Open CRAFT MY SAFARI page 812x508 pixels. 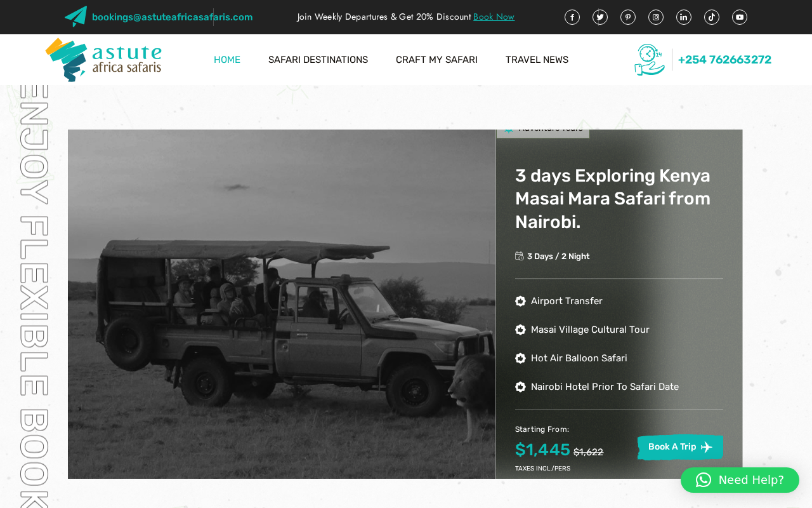[436, 60]
